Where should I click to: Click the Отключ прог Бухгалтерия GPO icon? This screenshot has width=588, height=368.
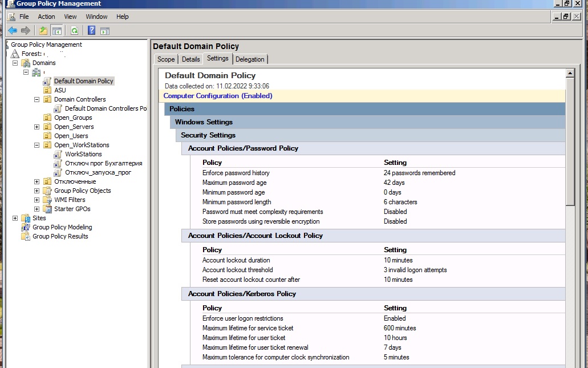point(58,163)
